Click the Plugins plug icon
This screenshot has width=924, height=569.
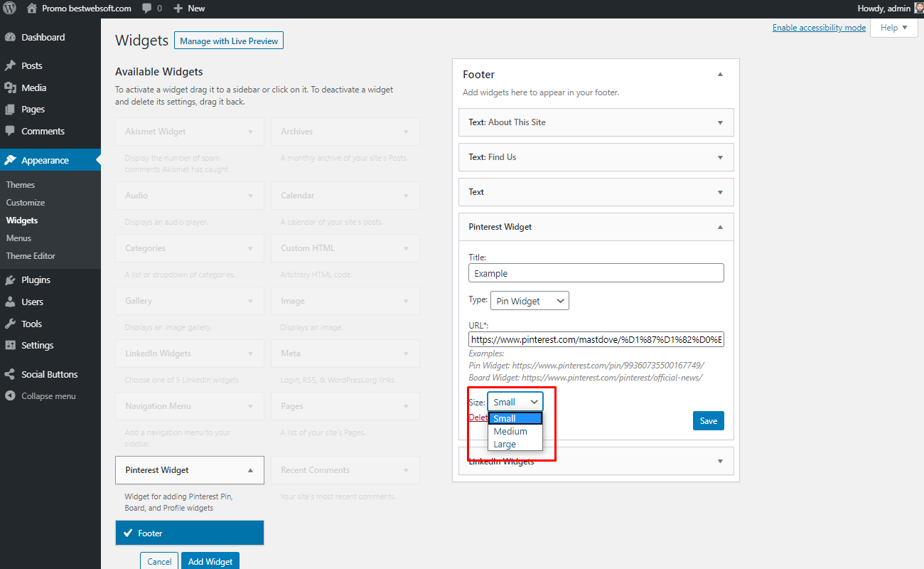click(x=10, y=280)
